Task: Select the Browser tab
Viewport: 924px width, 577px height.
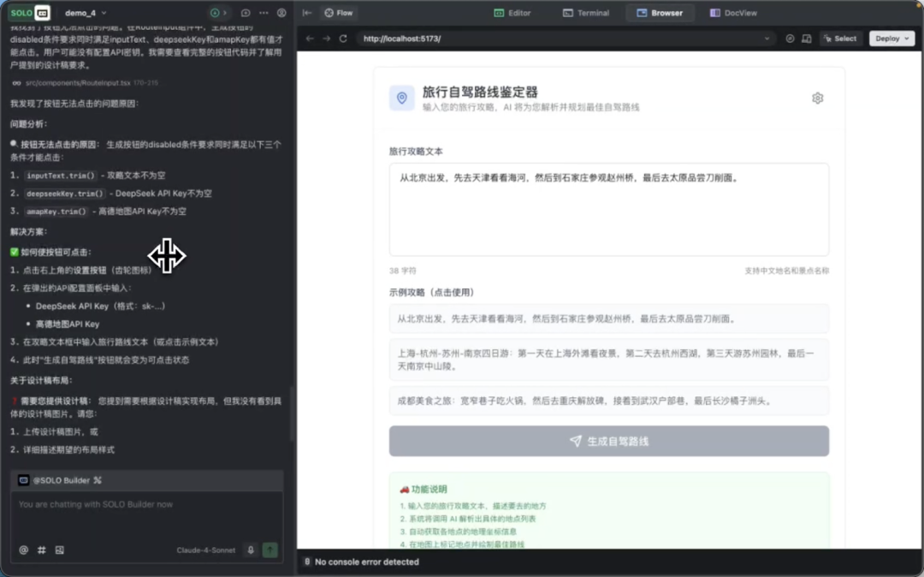Action: pos(660,13)
